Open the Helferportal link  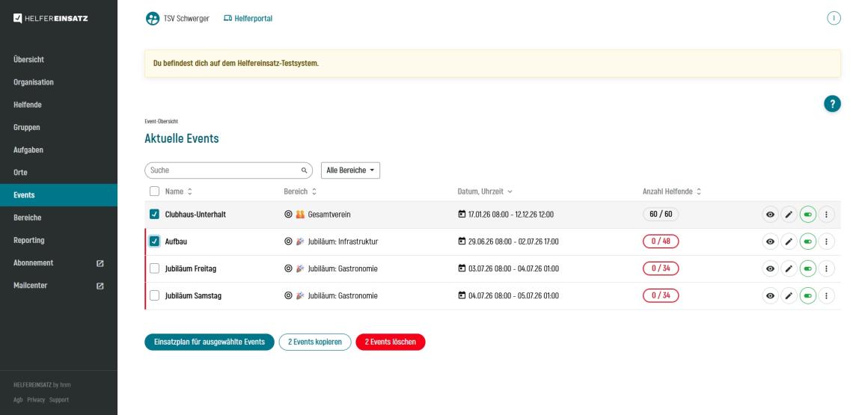tap(248, 18)
